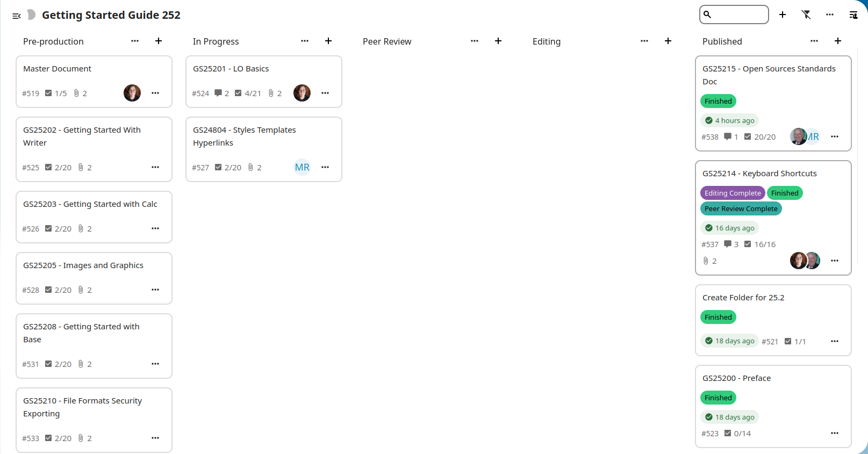The width and height of the screenshot is (868, 454).
Task: Add card to Pre-production list
Action: point(159,41)
